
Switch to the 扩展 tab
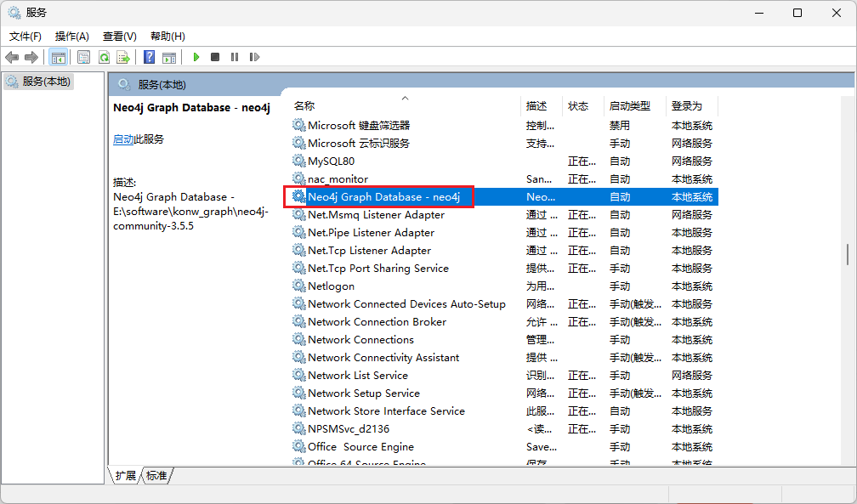126,476
